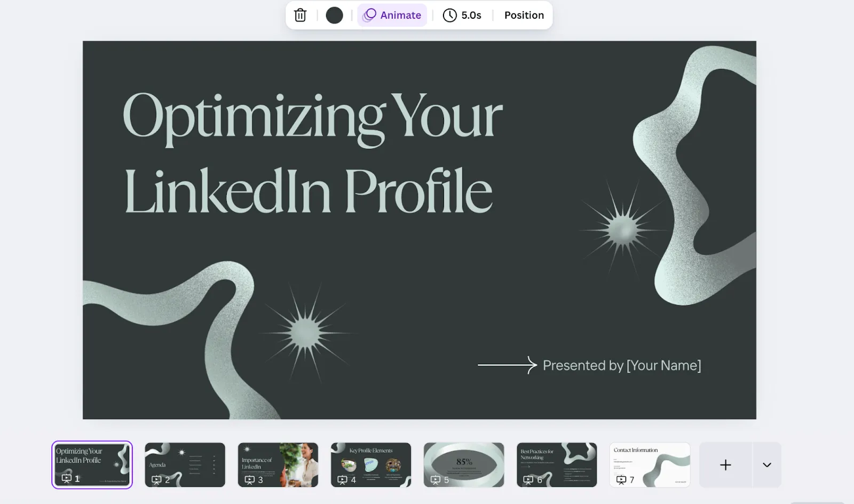
Task: Click the presentation icon on slide 3 thumbnail
Action: [250, 479]
